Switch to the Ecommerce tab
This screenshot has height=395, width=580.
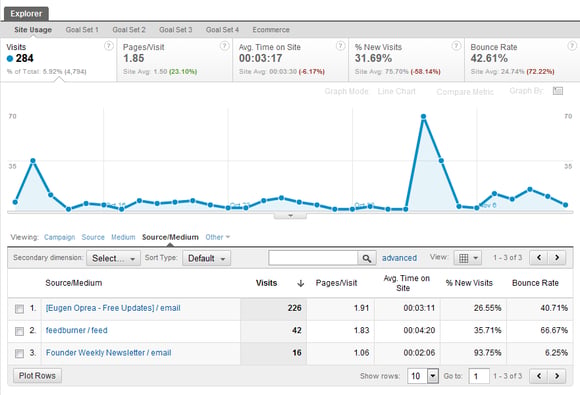click(x=271, y=30)
